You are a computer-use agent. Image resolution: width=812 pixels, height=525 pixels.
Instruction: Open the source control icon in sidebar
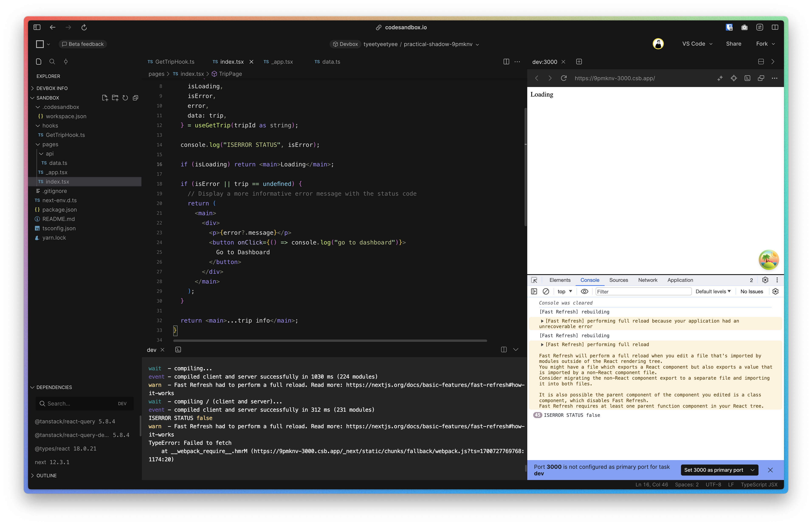point(66,62)
